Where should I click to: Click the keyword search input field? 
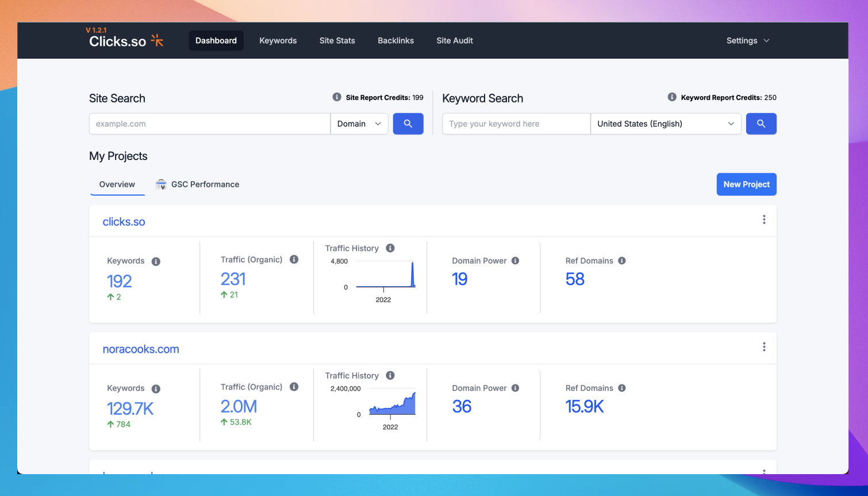click(516, 124)
